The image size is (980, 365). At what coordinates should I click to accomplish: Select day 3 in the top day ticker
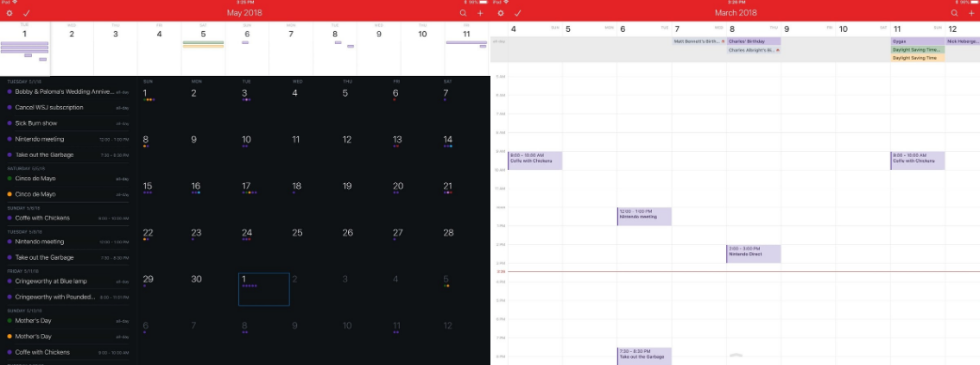(116, 48)
